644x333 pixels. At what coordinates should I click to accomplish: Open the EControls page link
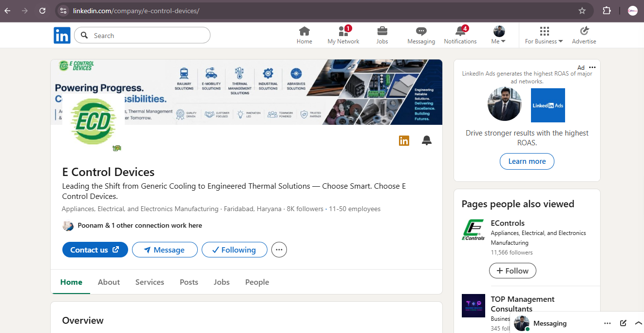tap(508, 223)
